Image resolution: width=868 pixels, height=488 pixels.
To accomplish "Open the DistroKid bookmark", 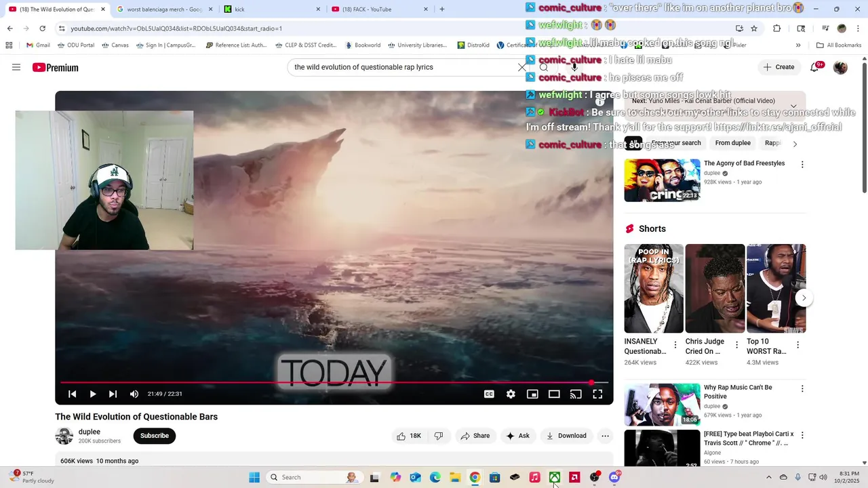I will (x=473, y=45).
